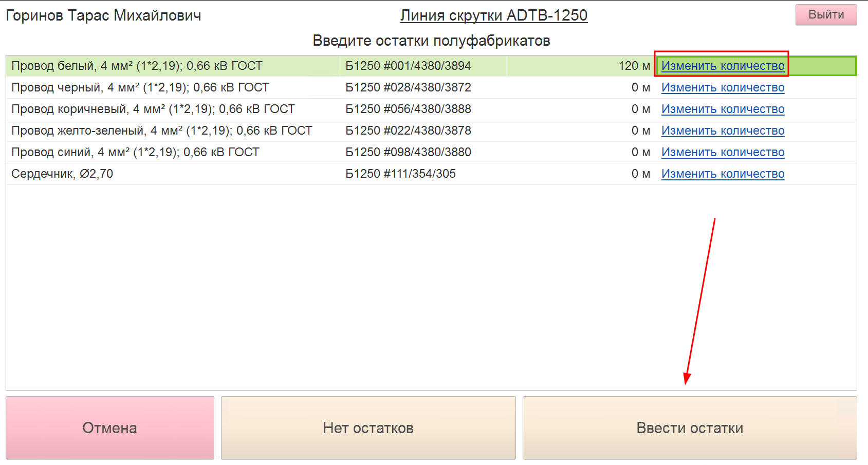Click the Отмена button
Image resolution: width=868 pixels, height=465 pixels.
tap(110, 427)
